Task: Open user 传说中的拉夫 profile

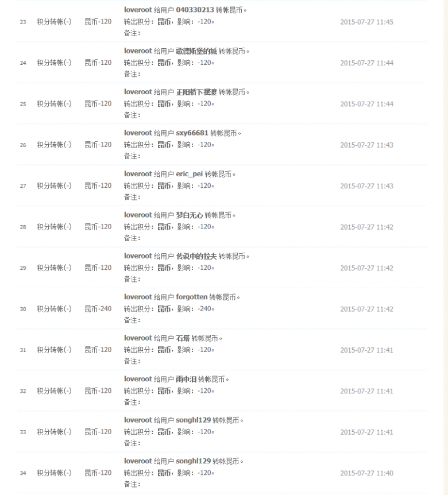Action: pos(196,256)
